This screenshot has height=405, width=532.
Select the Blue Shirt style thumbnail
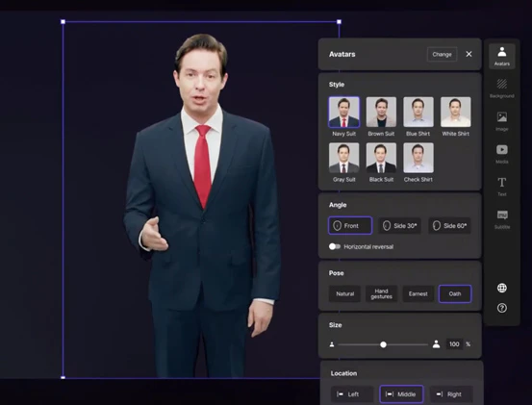[x=418, y=113]
